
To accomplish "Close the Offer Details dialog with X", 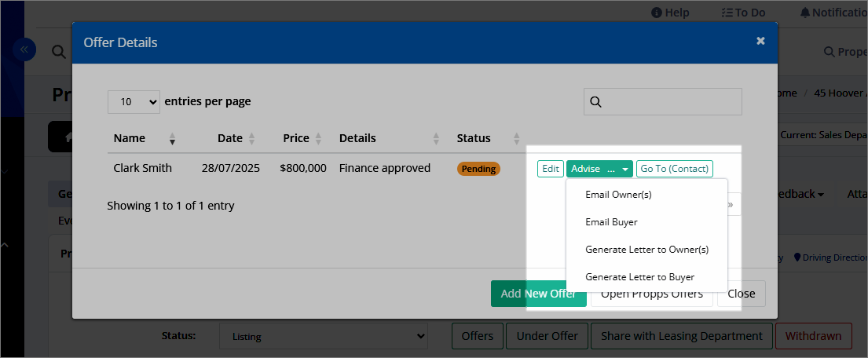I will coord(760,41).
